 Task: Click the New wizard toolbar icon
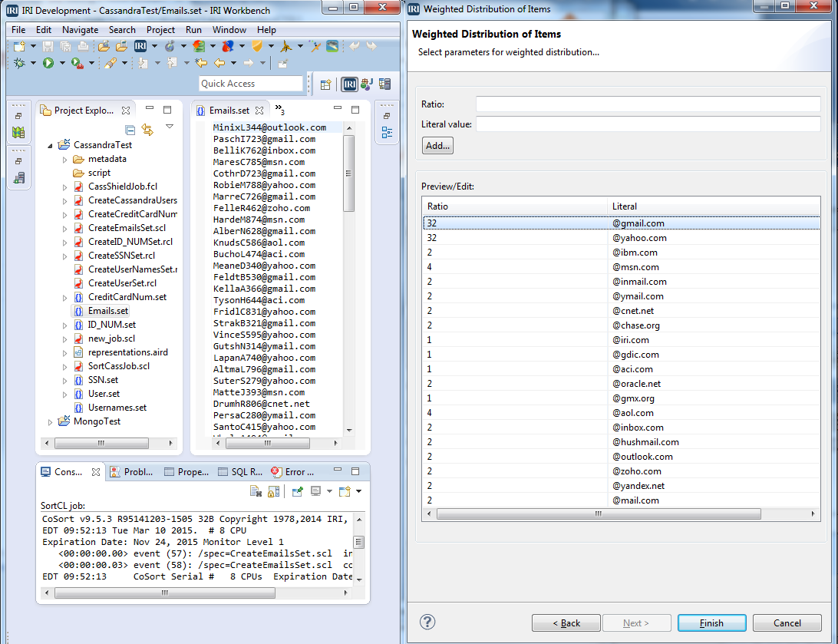(x=19, y=47)
